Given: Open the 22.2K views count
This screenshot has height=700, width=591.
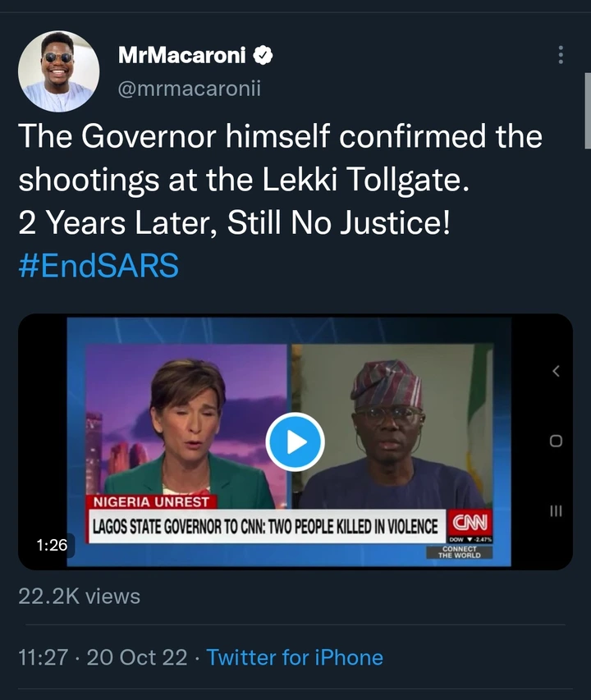Looking at the screenshot, I should tap(79, 597).
